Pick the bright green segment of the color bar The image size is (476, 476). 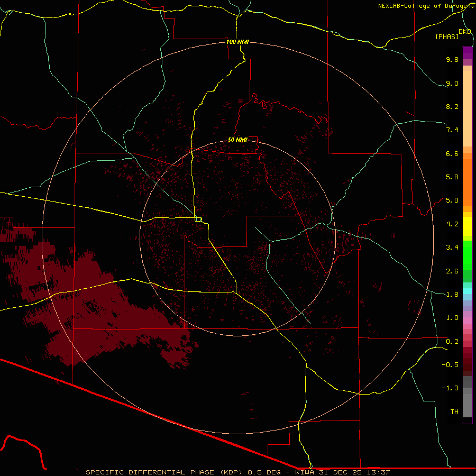(x=467, y=255)
